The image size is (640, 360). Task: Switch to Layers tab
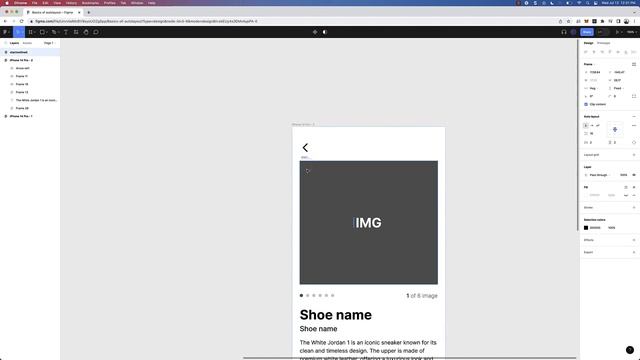[x=14, y=43]
